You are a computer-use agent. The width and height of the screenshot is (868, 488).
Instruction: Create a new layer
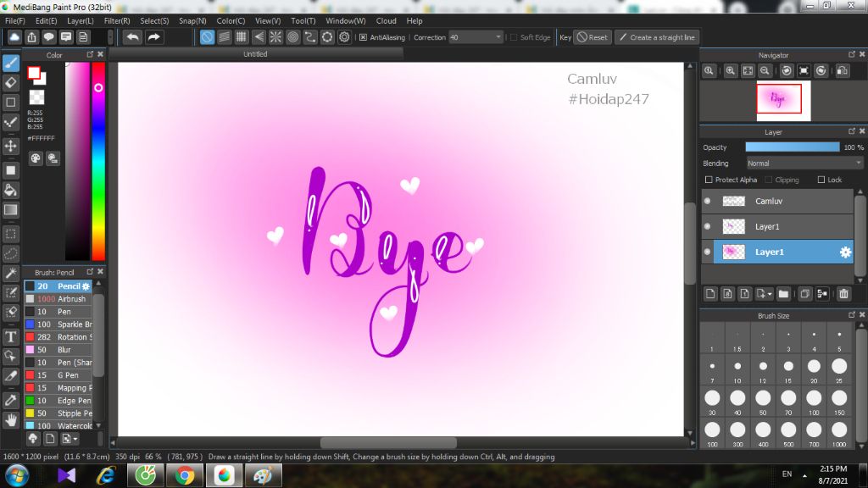coord(711,294)
